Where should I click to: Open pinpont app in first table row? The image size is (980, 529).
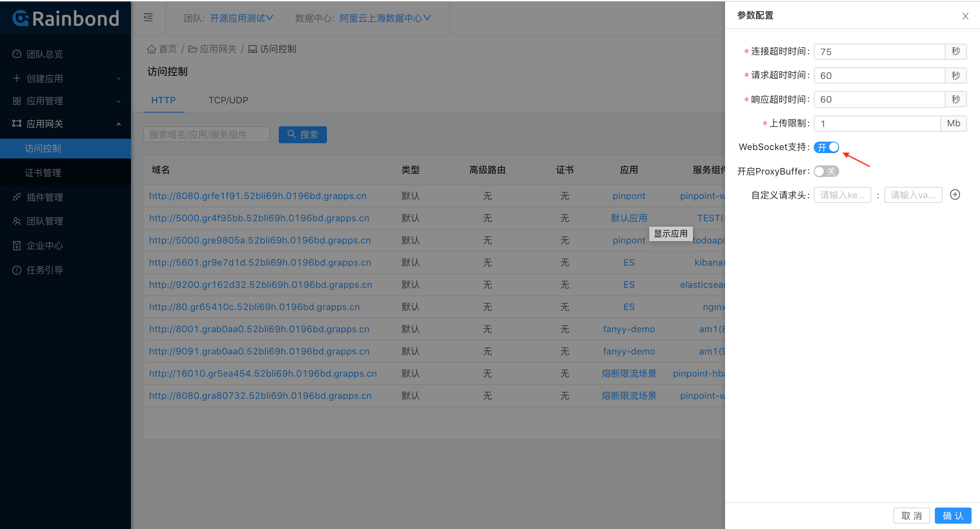click(x=629, y=196)
